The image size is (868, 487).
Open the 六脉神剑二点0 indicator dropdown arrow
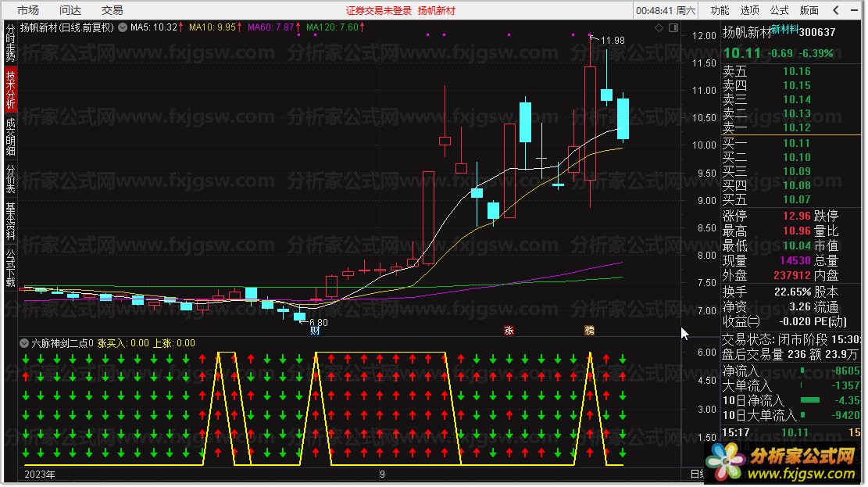click(x=24, y=344)
